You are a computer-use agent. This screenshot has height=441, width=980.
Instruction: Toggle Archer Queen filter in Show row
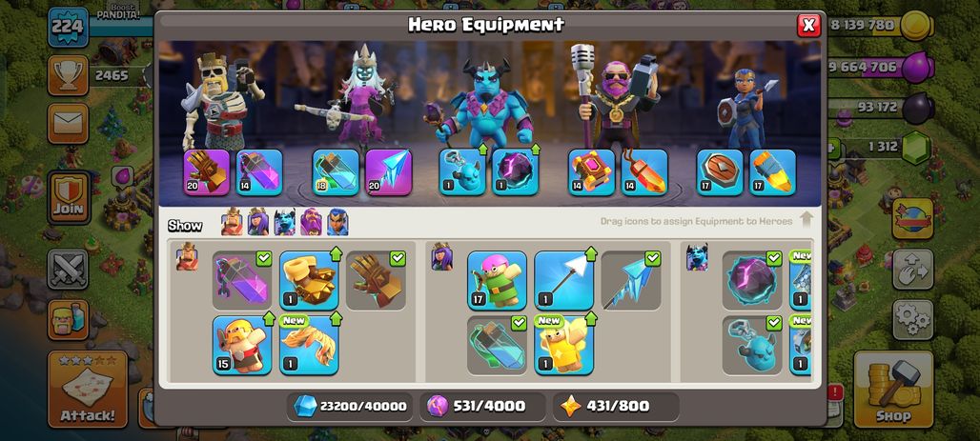point(258,222)
